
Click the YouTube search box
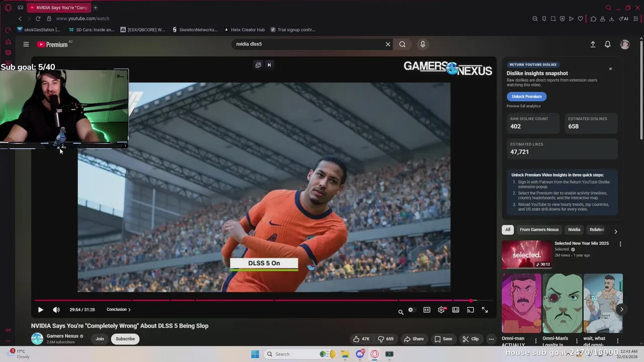(x=308, y=44)
